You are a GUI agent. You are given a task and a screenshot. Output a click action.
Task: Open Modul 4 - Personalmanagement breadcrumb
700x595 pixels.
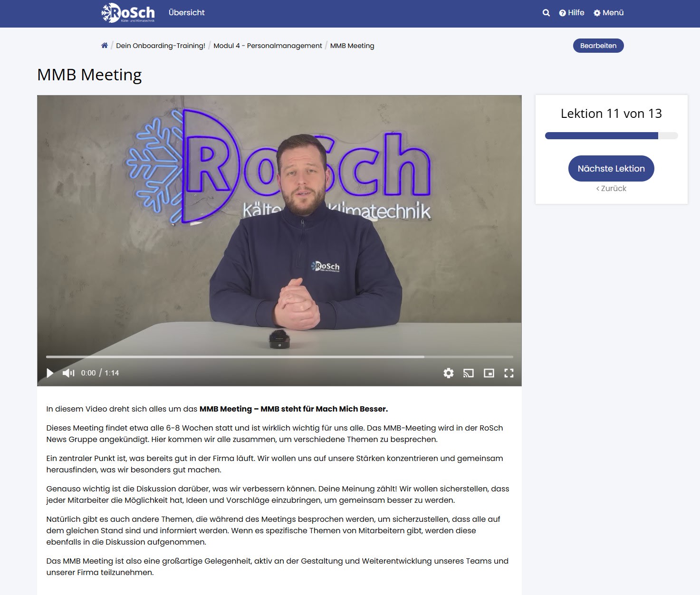(268, 46)
